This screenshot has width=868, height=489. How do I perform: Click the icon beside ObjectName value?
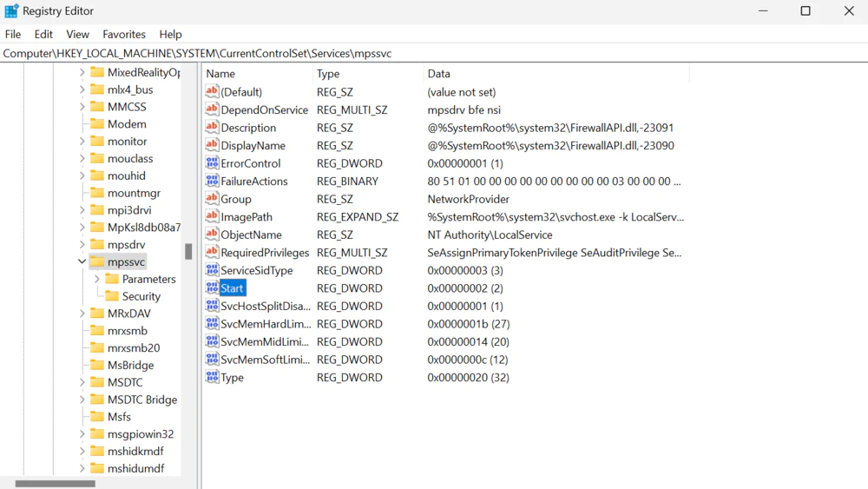[212, 235]
